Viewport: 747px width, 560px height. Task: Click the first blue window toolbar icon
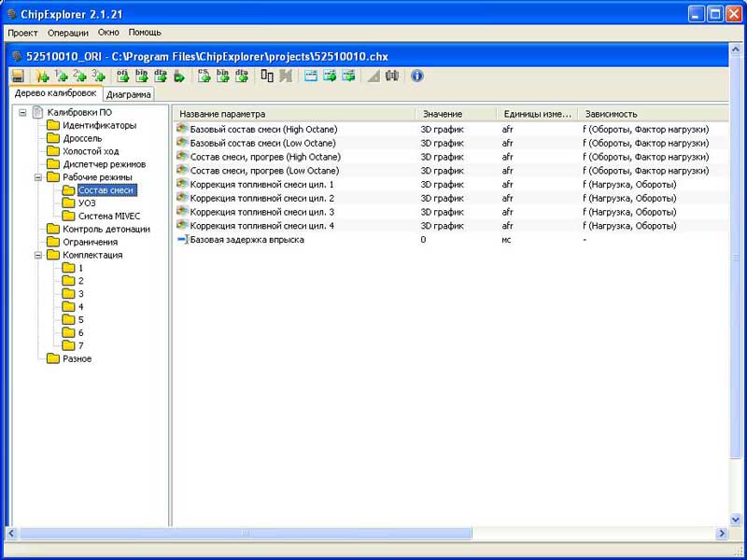coord(311,76)
